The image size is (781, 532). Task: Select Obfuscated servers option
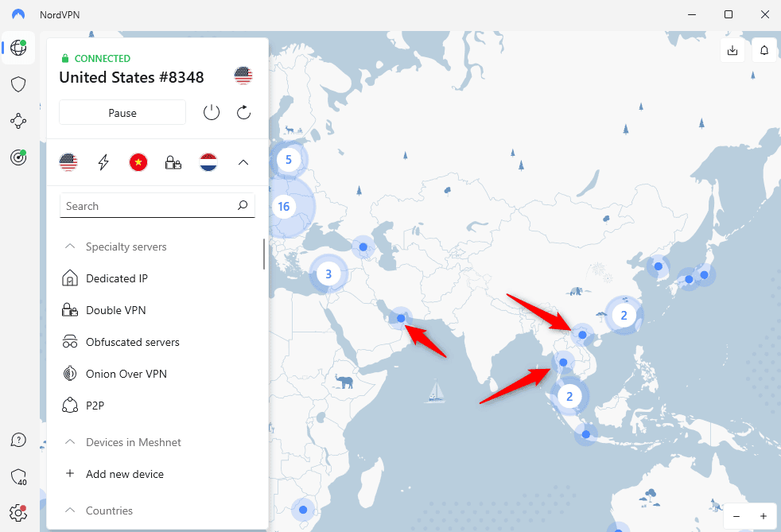pyautogui.click(x=132, y=342)
